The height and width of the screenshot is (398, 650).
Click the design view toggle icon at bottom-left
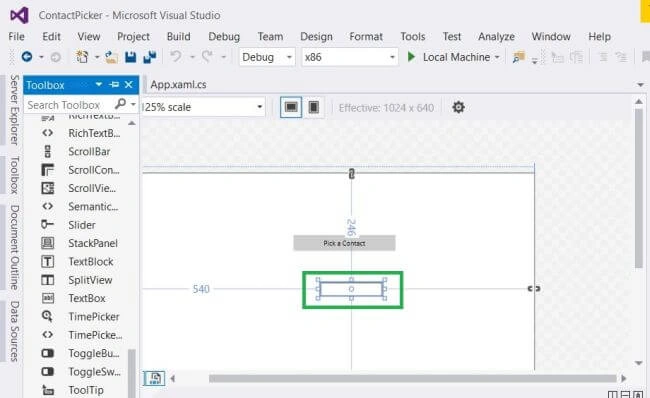tap(155, 378)
